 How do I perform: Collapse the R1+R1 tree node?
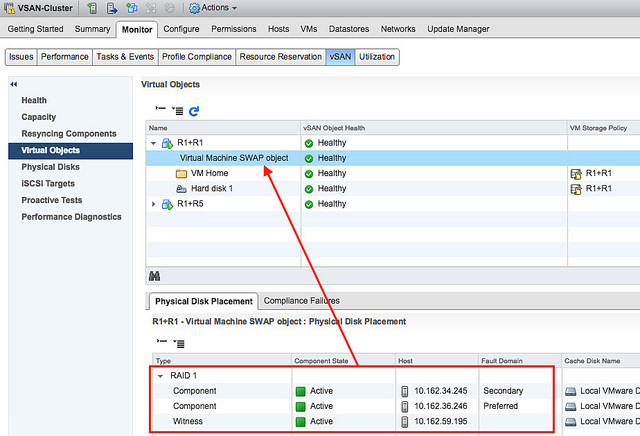[x=154, y=143]
